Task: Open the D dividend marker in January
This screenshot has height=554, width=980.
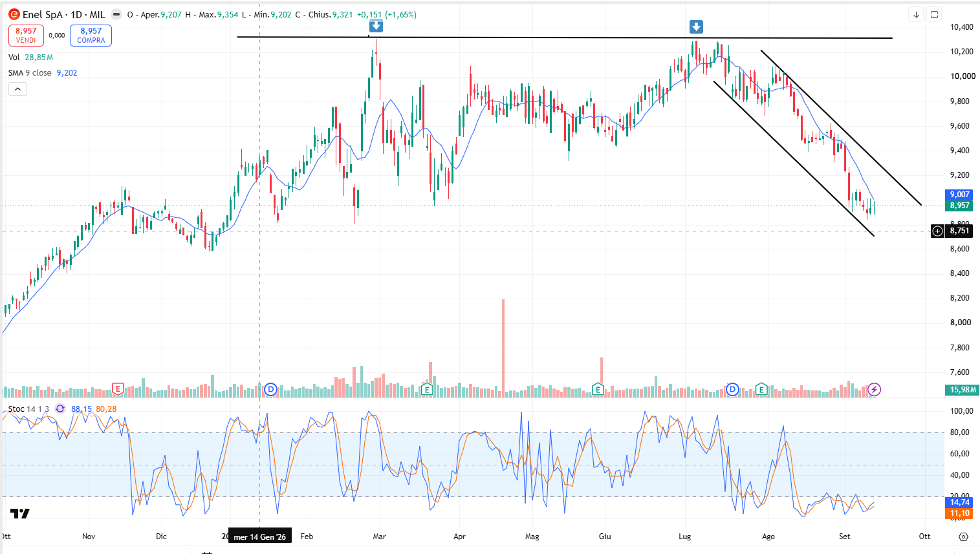Action: (x=271, y=389)
